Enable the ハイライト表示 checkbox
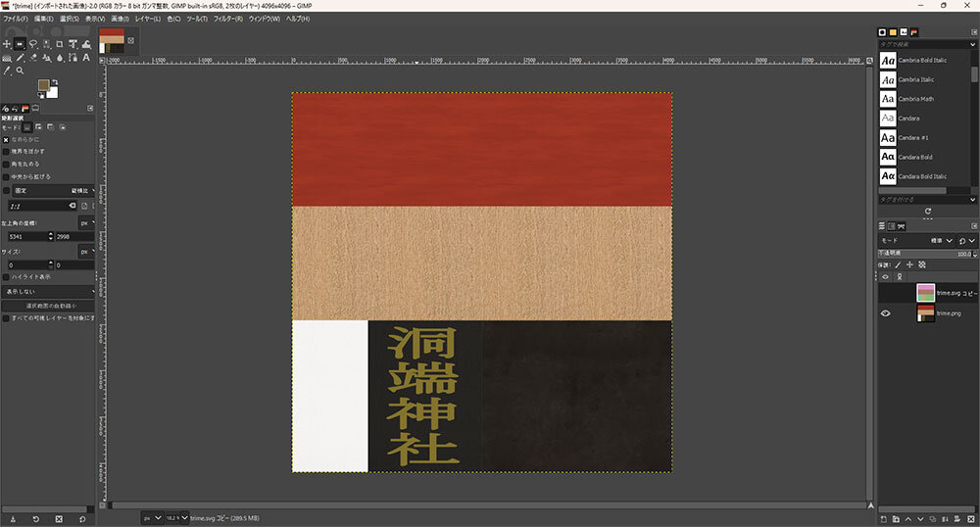 pyautogui.click(x=6, y=276)
